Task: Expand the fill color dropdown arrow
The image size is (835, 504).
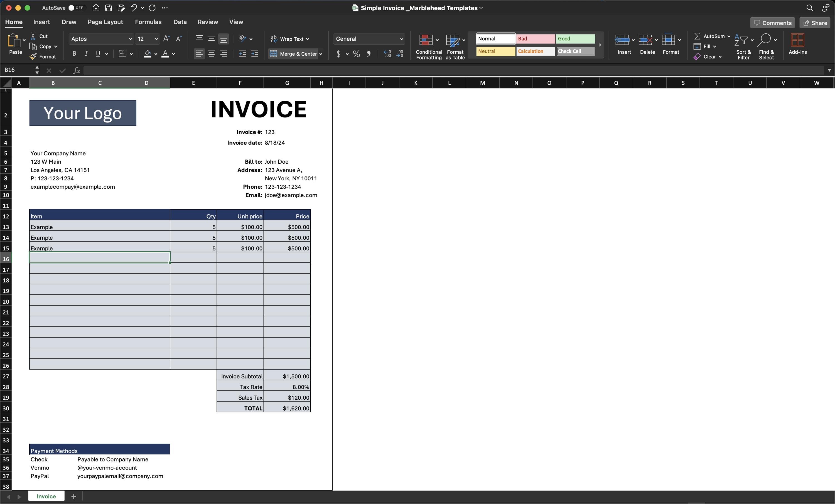Action: [156, 54]
